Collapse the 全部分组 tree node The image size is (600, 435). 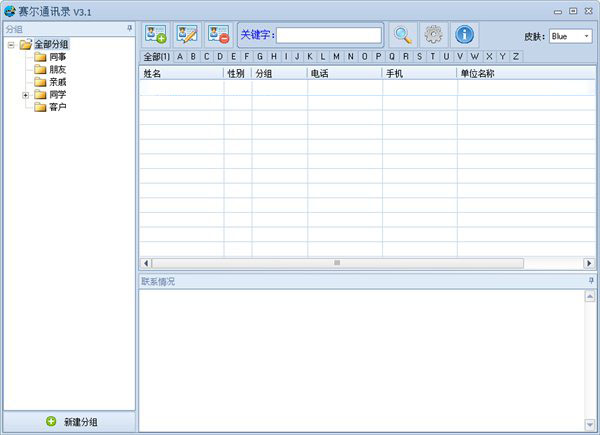11,45
